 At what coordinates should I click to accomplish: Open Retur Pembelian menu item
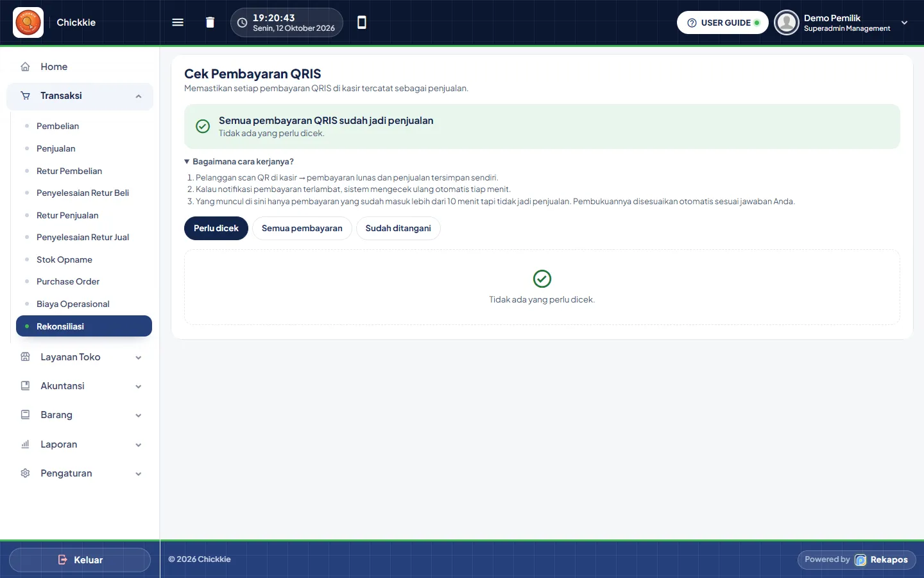click(69, 171)
